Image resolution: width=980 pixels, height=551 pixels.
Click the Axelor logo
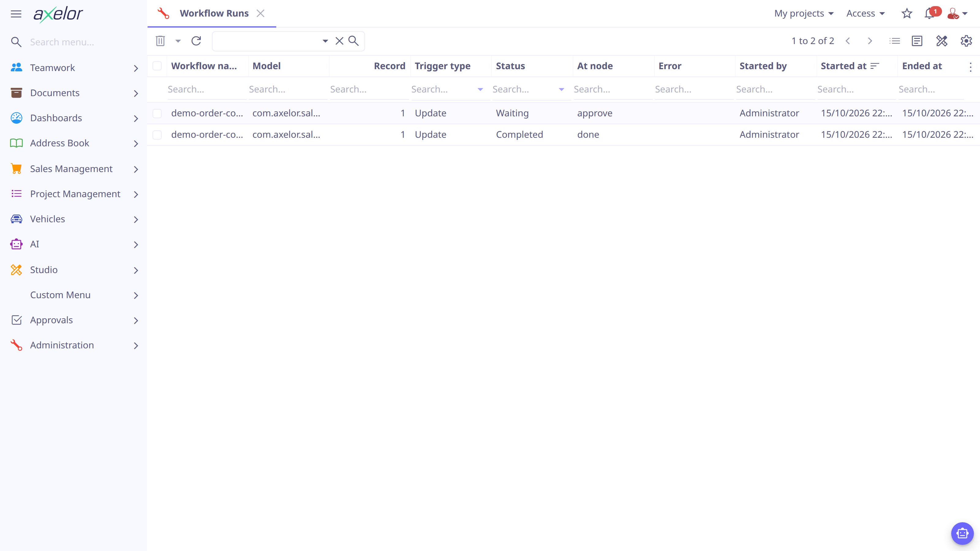pyautogui.click(x=58, y=14)
